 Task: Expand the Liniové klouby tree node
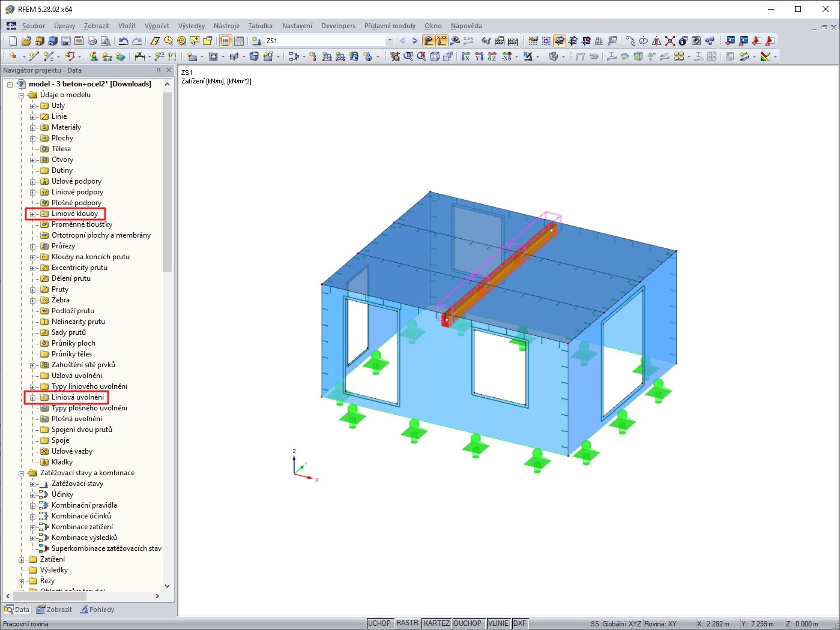point(33,214)
